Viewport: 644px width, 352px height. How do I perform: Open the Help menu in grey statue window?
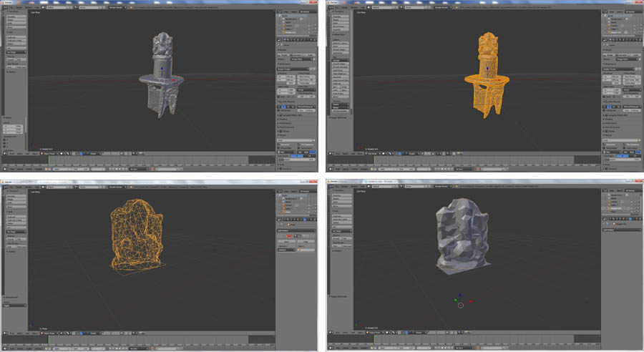[x=36, y=7]
